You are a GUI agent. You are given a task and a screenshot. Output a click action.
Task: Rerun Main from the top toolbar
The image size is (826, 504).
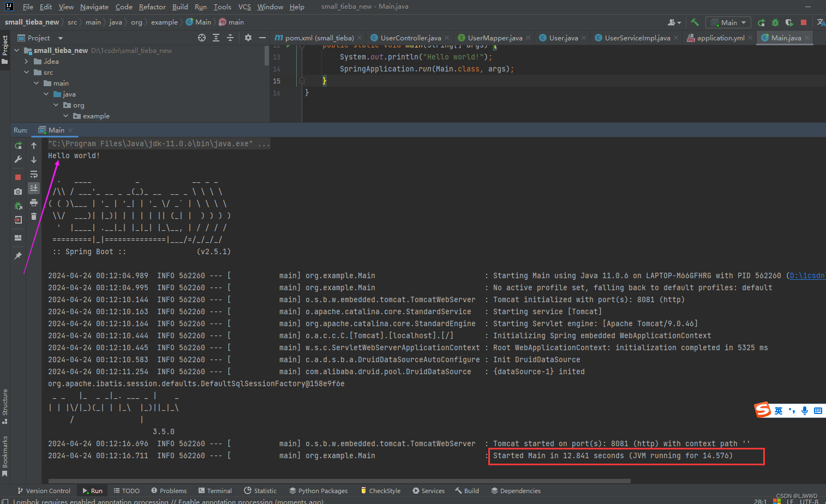point(761,22)
